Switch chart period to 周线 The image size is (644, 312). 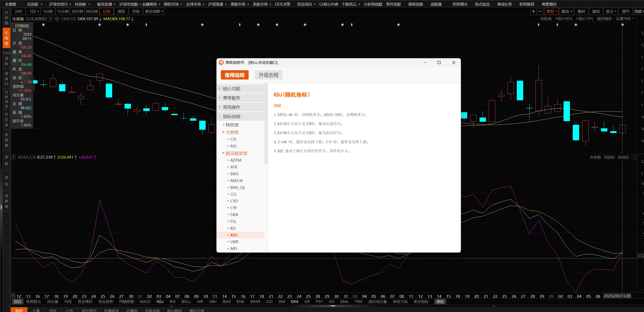tap(121, 12)
